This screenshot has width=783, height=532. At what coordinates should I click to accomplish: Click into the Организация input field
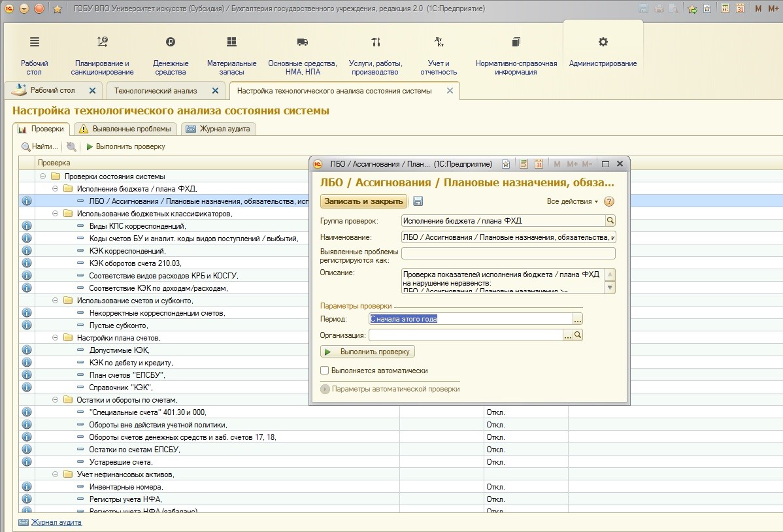click(465, 335)
